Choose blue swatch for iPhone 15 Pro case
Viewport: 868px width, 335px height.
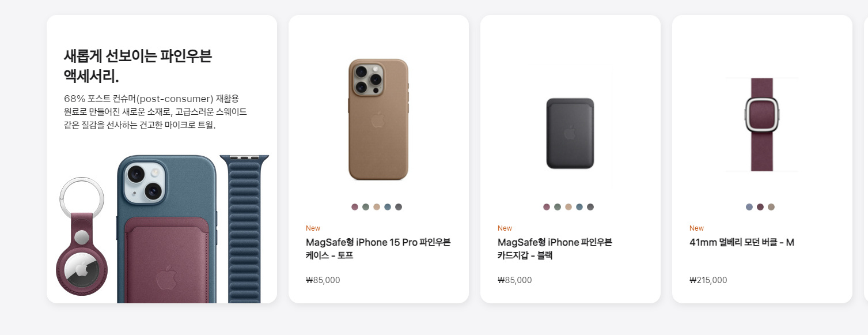point(388,207)
